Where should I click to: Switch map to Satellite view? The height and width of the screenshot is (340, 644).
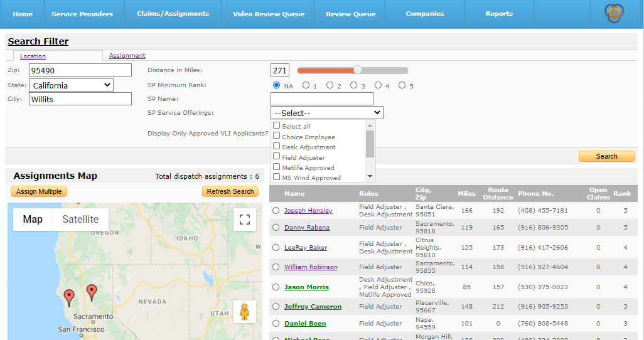pyautogui.click(x=80, y=220)
